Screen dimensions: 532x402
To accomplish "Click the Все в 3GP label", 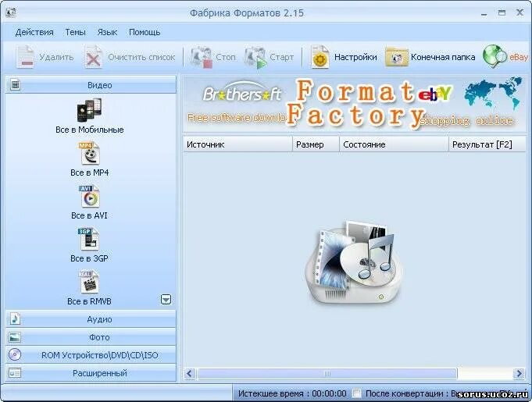I will 89,258.
